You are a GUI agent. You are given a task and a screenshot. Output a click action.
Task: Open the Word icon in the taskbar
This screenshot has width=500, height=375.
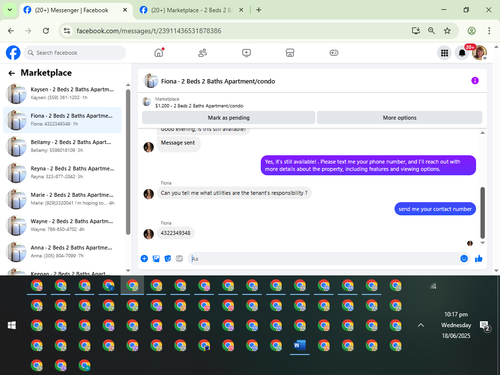(300, 345)
